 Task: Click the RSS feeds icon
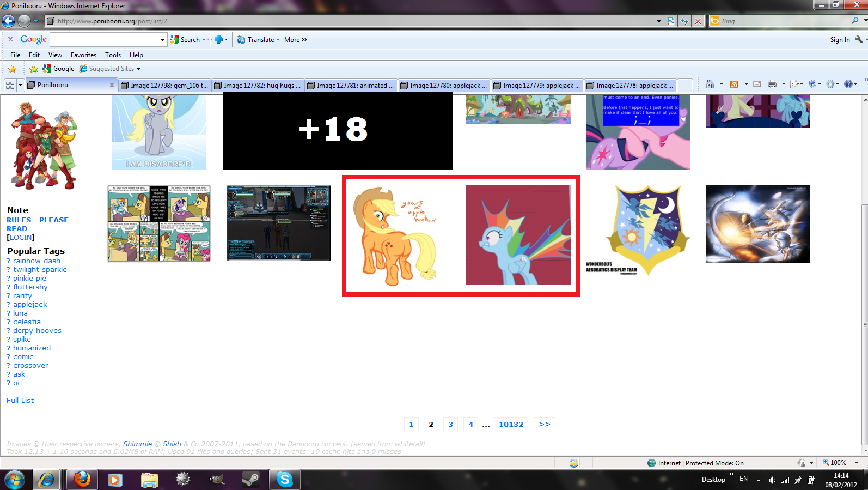pos(734,84)
